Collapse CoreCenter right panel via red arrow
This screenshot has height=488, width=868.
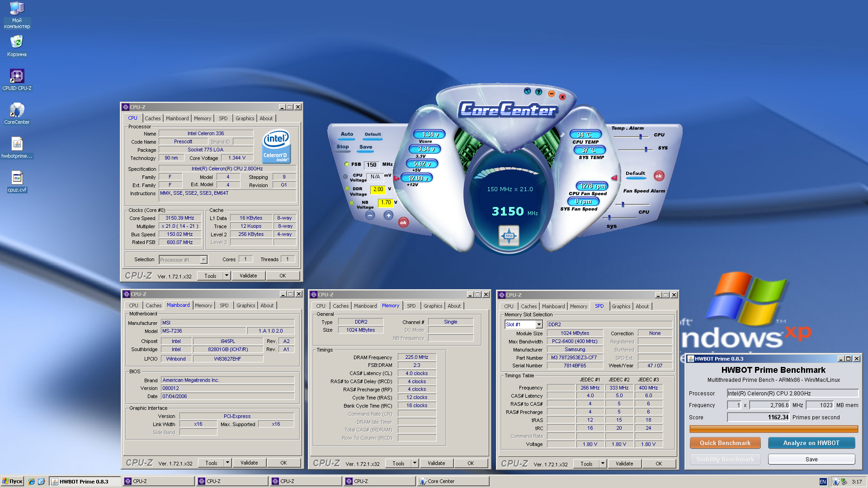click(x=614, y=178)
